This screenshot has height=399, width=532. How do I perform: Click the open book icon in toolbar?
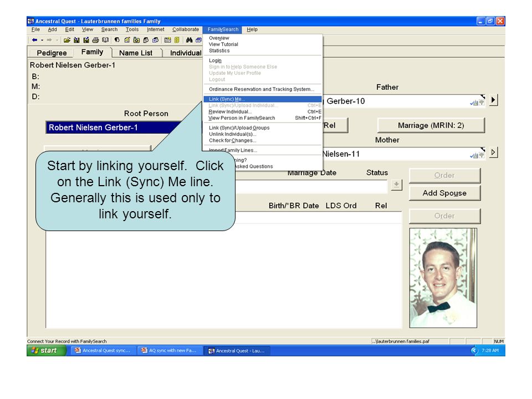[105, 40]
